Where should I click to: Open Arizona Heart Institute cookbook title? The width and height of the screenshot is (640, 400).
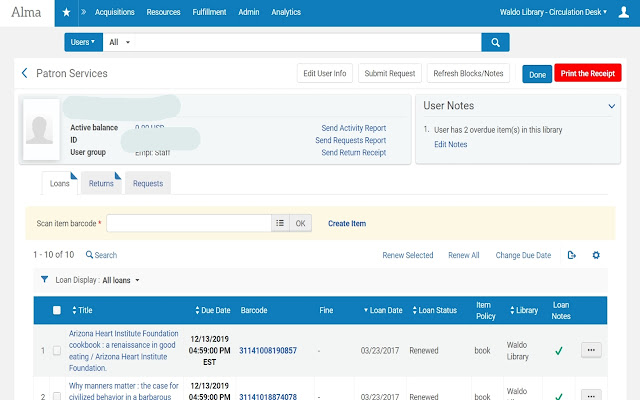click(x=124, y=351)
